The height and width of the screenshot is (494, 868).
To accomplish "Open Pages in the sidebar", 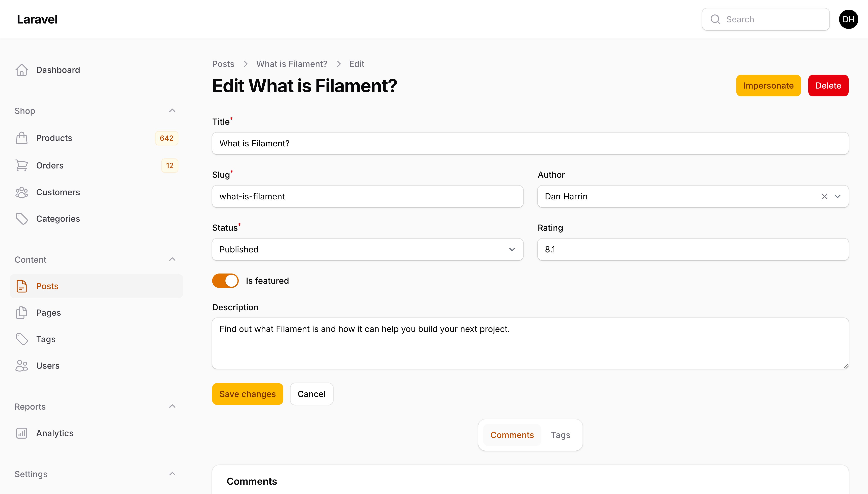I will point(96,313).
